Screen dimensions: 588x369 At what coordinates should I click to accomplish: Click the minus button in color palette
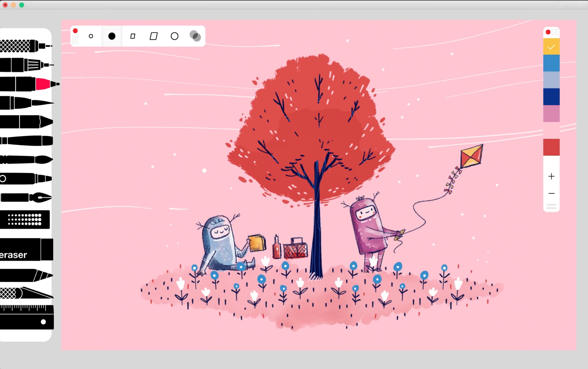551,194
